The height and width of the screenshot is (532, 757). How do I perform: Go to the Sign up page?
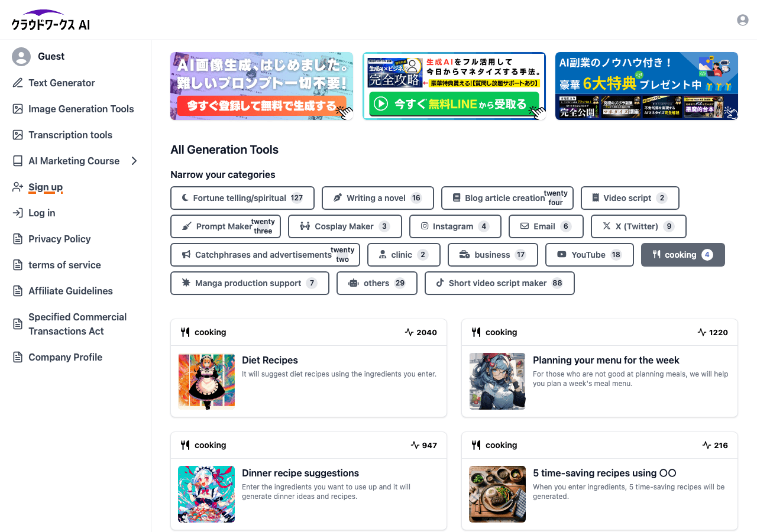[46, 187]
